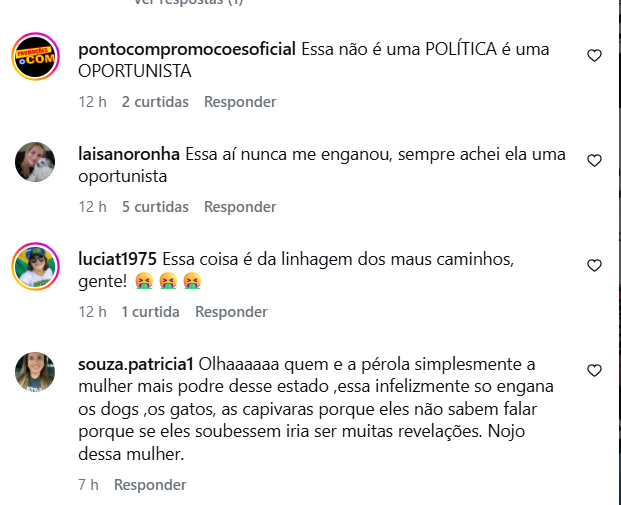This screenshot has height=505, width=621.
Task: Go to luciat1975's profile via username
Action: click(117, 260)
